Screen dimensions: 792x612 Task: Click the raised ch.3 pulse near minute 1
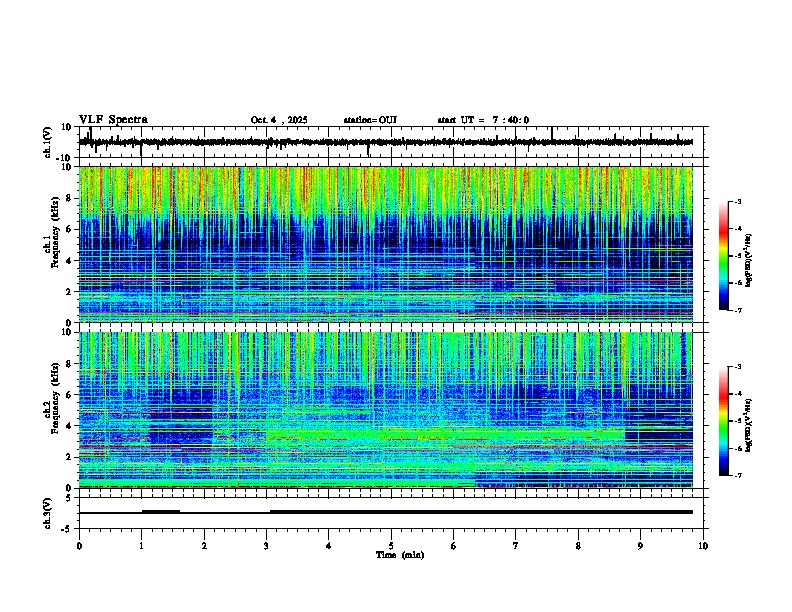pos(161,511)
